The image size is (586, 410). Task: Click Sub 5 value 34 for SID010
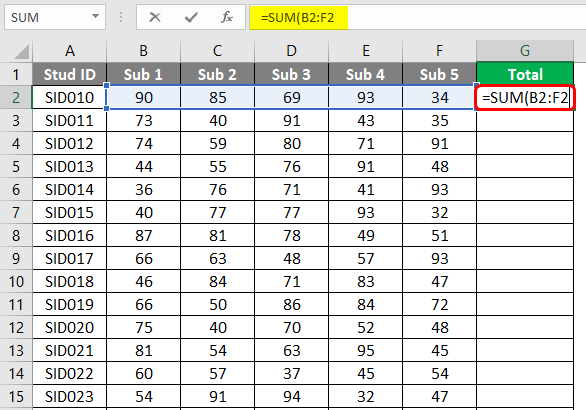[x=440, y=98]
